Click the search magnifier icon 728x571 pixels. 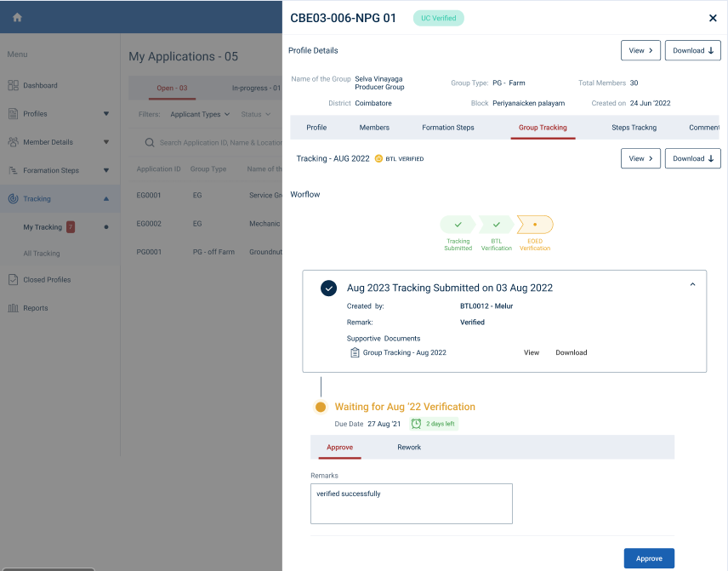[150, 143]
